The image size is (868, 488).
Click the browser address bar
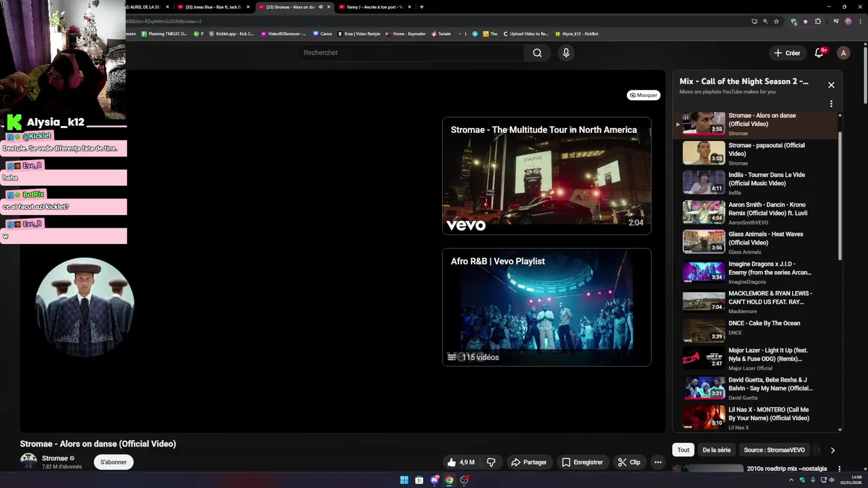coord(434,21)
